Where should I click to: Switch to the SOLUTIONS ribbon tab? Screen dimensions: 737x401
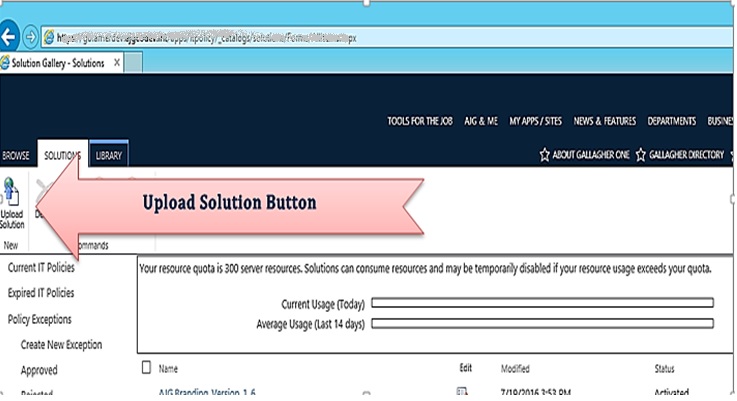(63, 155)
